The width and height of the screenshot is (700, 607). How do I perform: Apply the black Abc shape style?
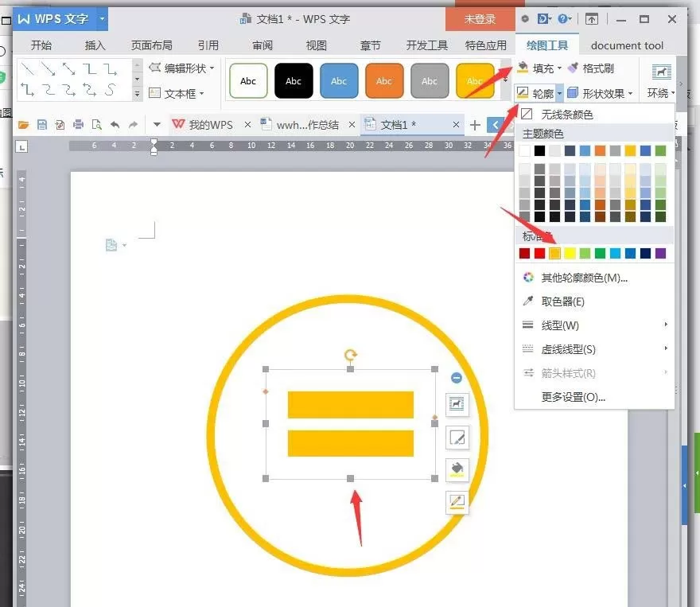[294, 81]
